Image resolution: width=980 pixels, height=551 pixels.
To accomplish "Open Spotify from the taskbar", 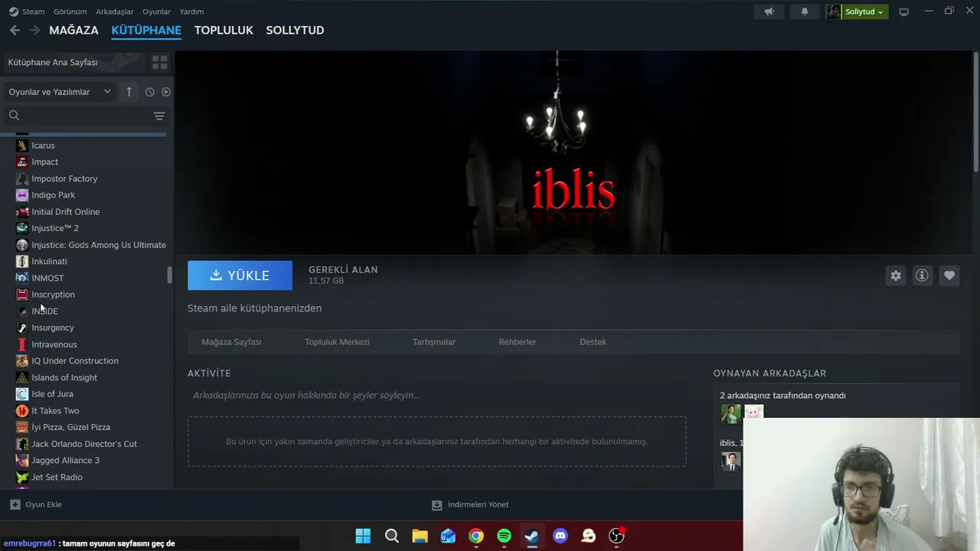I will (504, 536).
